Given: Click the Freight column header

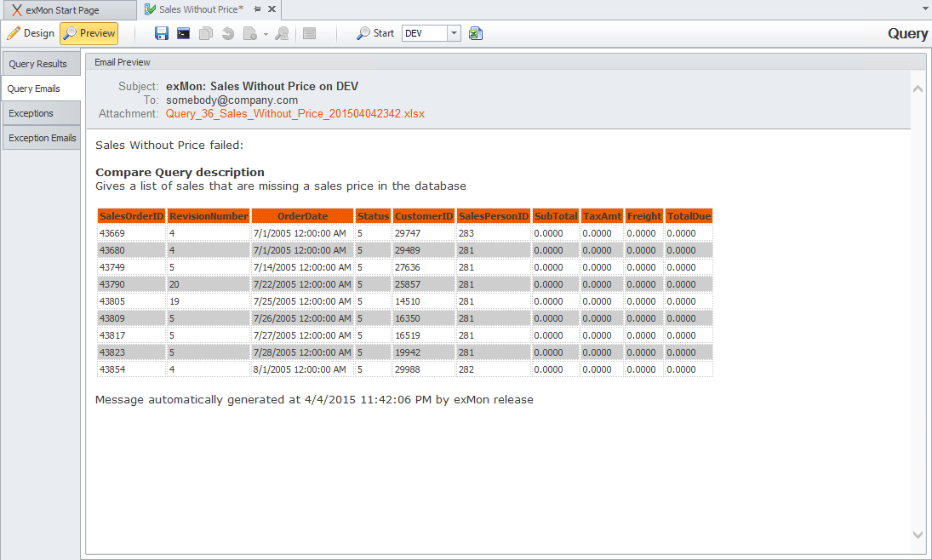Looking at the screenshot, I should point(643,216).
